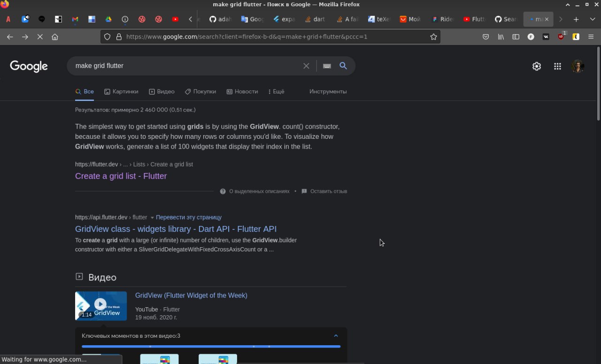Open tracking protection shield icon

[107, 37]
